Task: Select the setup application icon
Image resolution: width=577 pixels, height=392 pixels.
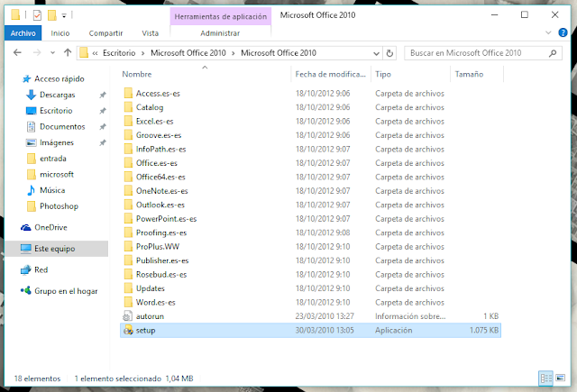Action: (x=128, y=330)
